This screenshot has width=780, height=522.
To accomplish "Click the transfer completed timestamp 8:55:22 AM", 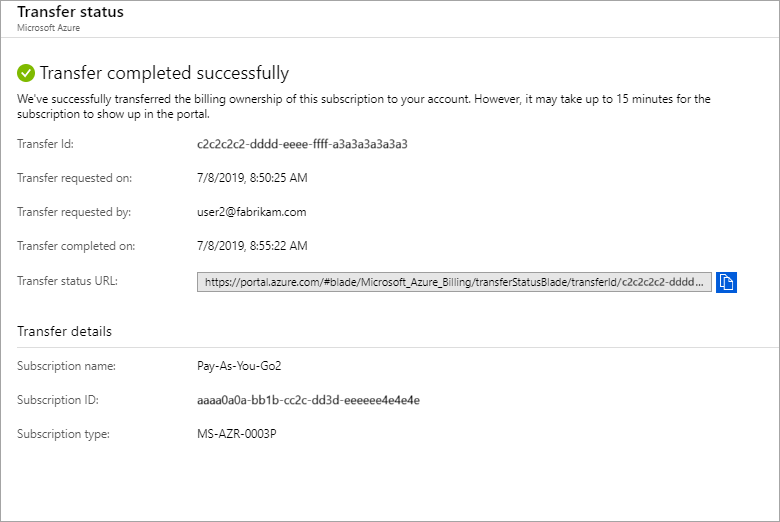I will 252,246.
